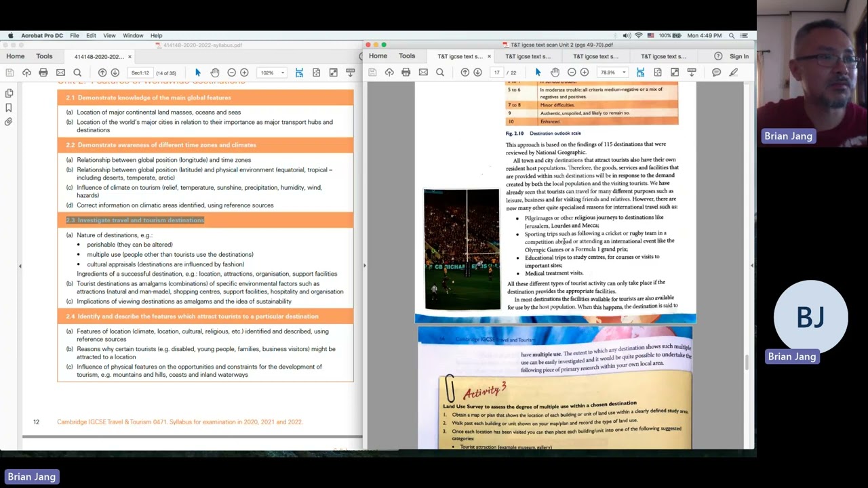Click the page 17 number field

[497, 73]
